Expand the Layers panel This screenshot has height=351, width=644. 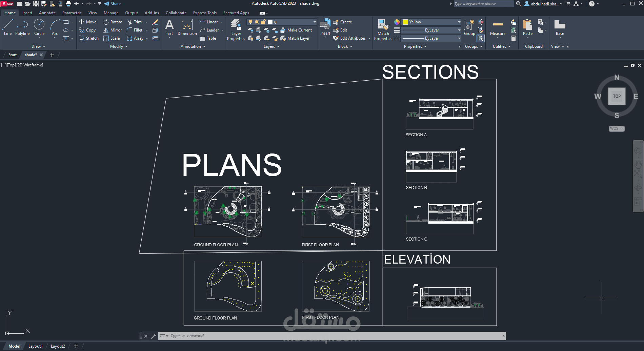click(271, 46)
